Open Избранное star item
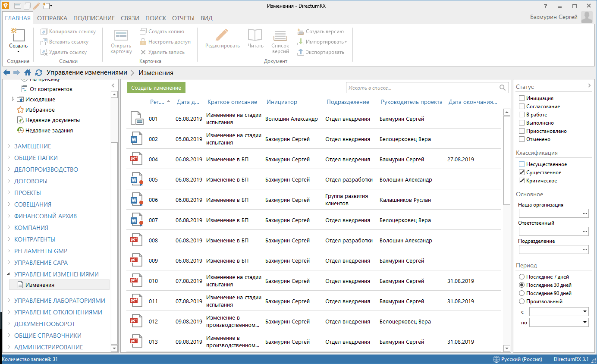Image resolution: width=597 pixels, height=364 pixels. (x=35, y=110)
